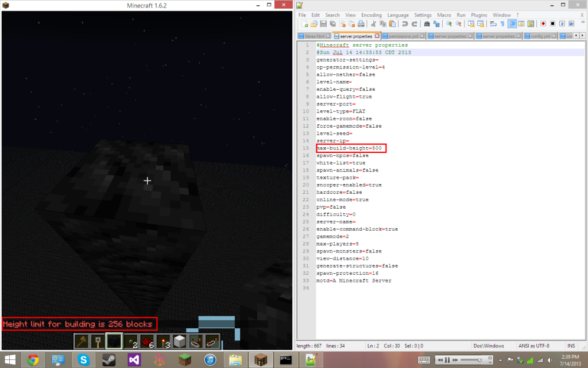The width and height of the screenshot is (588, 368).
Task: Open the touch keyboard from the taskbar
Action: coord(424,360)
